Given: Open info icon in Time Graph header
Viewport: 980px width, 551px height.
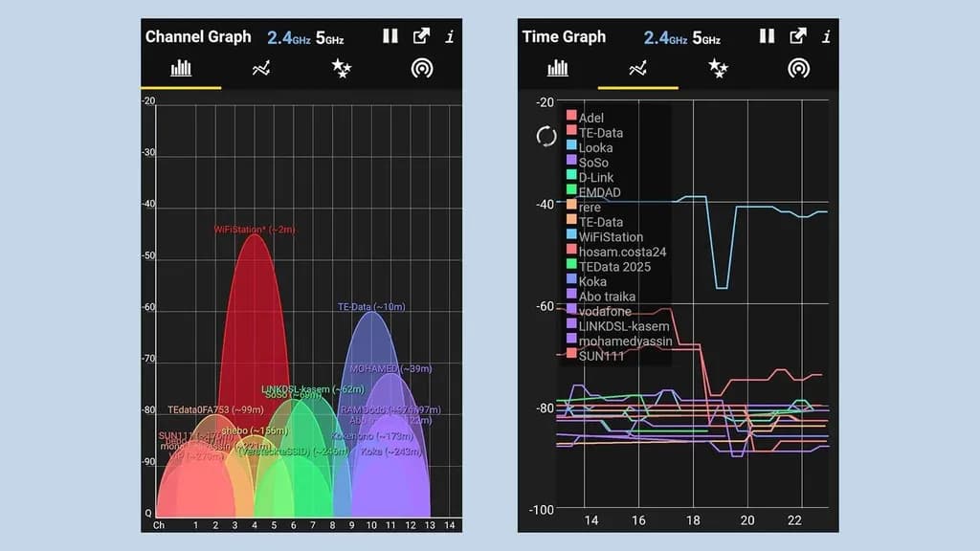Looking at the screenshot, I should click(x=826, y=37).
